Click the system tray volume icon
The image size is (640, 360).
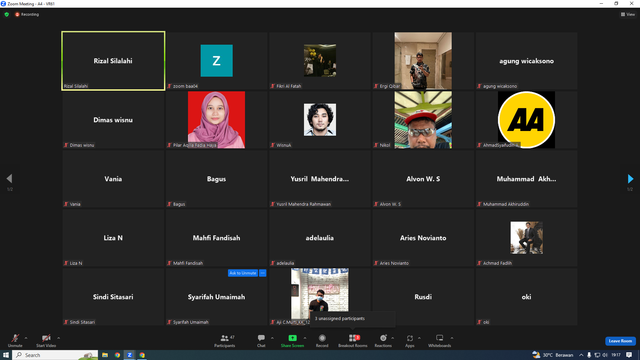coord(605,355)
